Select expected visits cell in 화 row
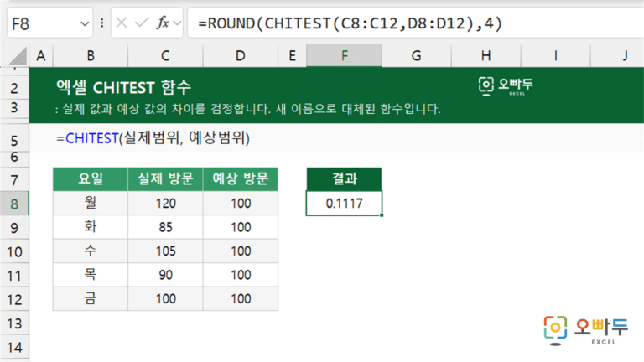This screenshot has height=362, width=644. point(241,227)
